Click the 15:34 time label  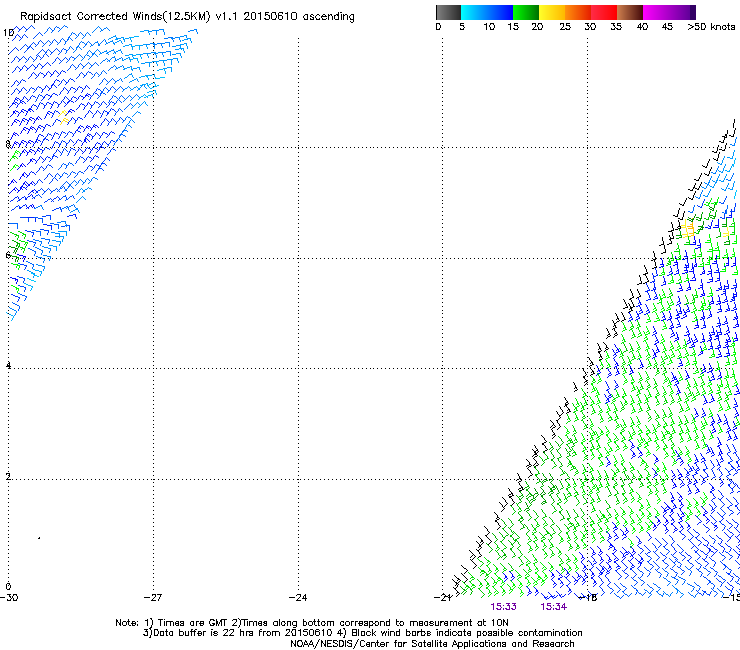click(x=554, y=607)
